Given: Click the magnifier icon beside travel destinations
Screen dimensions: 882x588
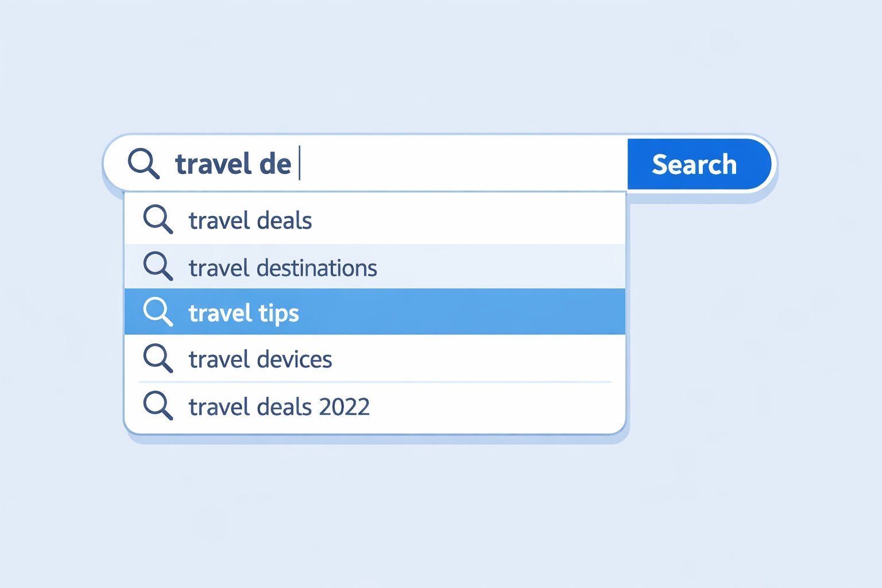Looking at the screenshot, I should (x=157, y=266).
